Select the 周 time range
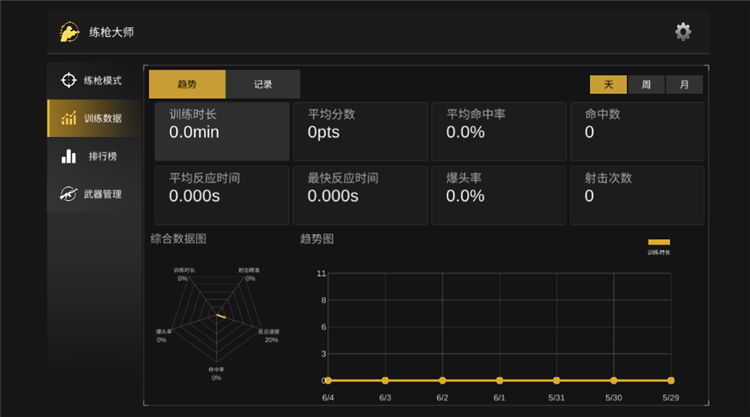750x417 pixels. [x=646, y=85]
